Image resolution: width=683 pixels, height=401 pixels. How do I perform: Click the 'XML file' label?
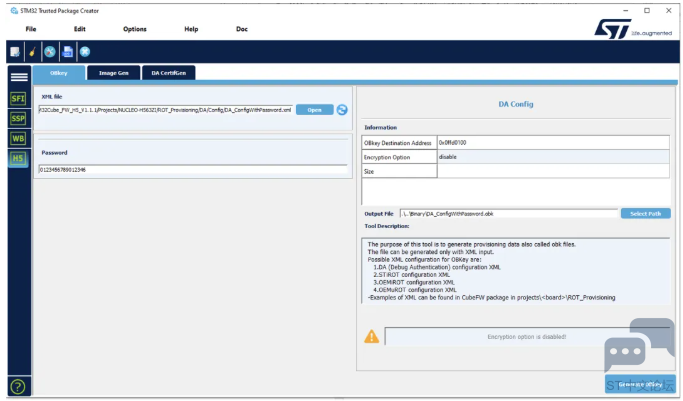click(x=52, y=97)
